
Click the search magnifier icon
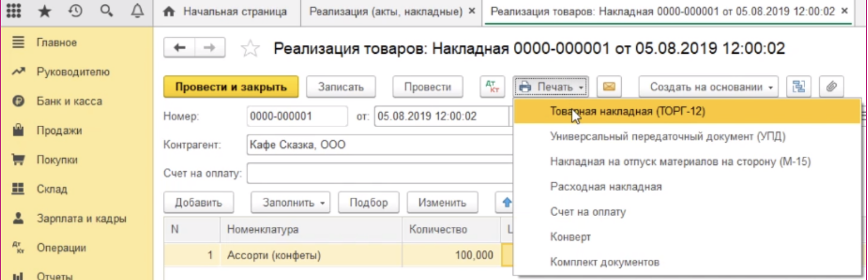coord(107,11)
